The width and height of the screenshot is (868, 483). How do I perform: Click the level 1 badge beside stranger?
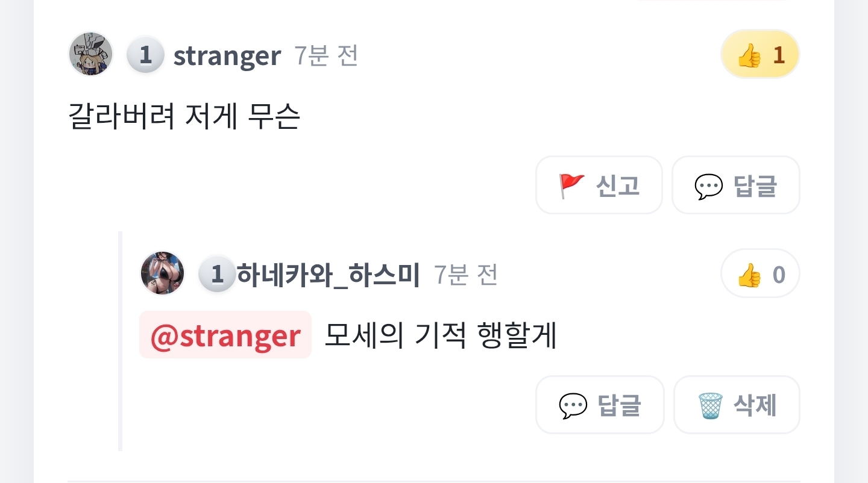point(145,55)
